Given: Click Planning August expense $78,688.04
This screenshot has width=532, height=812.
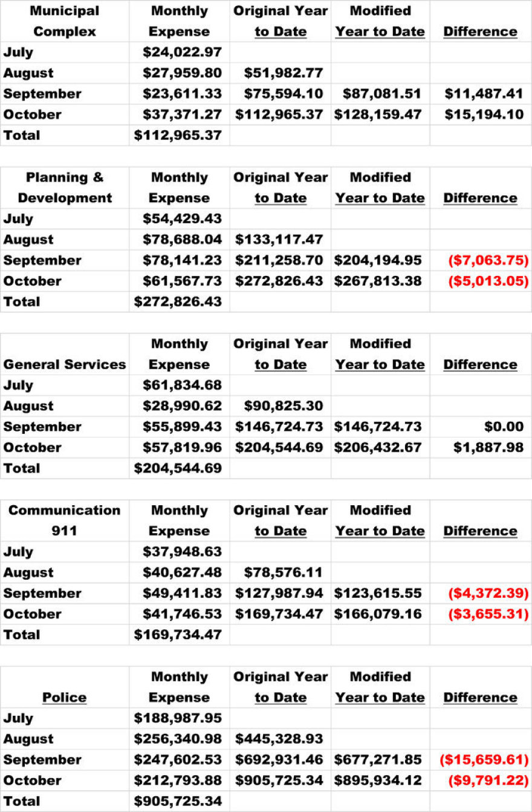Looking at the screenshot, I should (182, 240).
